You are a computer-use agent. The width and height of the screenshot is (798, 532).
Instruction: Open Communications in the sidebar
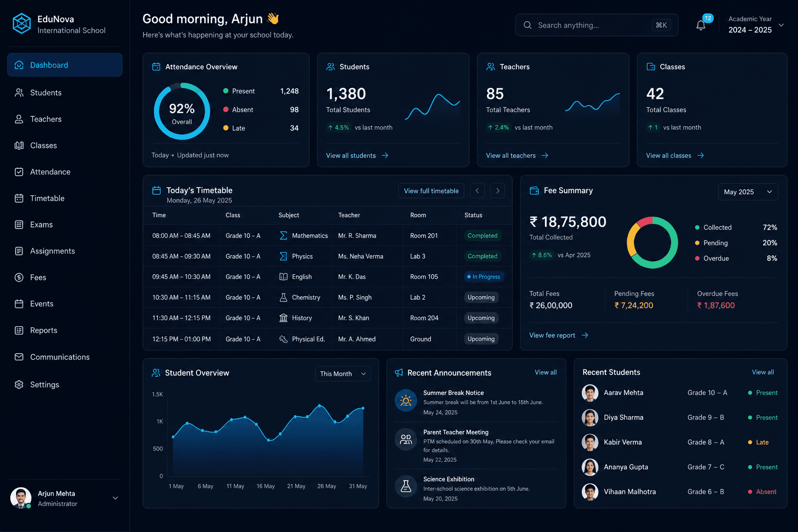[x=65, y=357]
